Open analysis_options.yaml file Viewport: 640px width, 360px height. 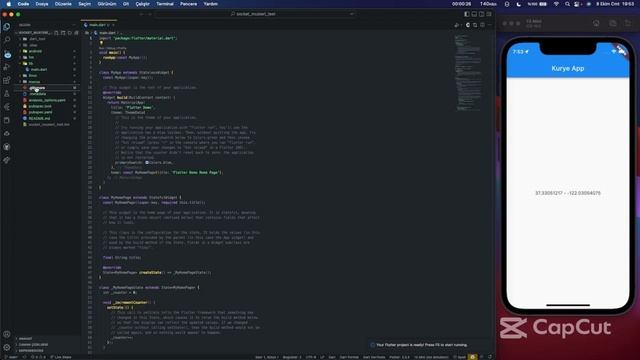[47, 100]
